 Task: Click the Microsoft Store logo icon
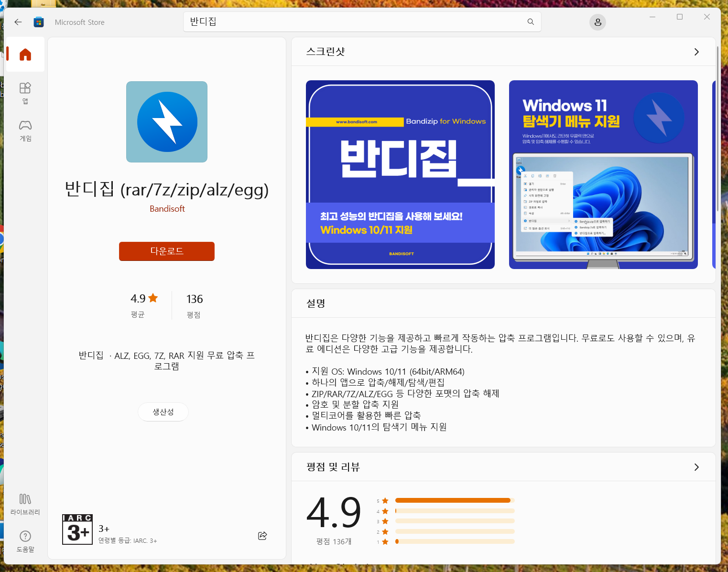(x=39, y=22)
